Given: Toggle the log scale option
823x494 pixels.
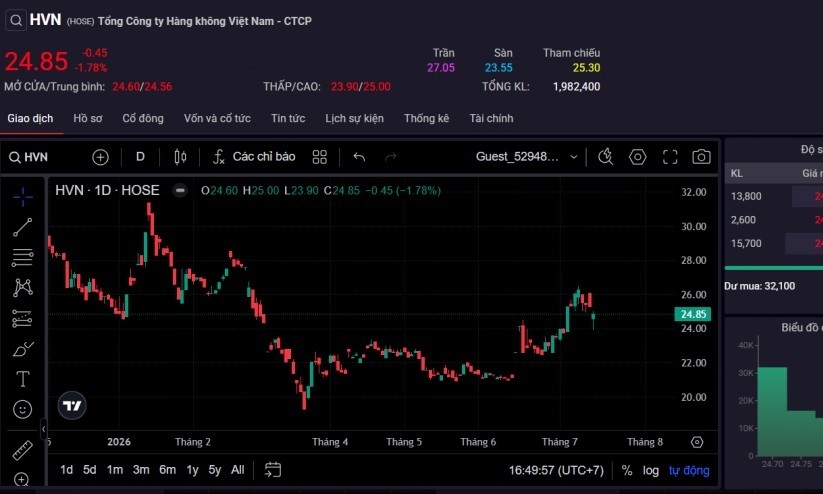Looking at the screenshot, I should click(x=650, y=470).
